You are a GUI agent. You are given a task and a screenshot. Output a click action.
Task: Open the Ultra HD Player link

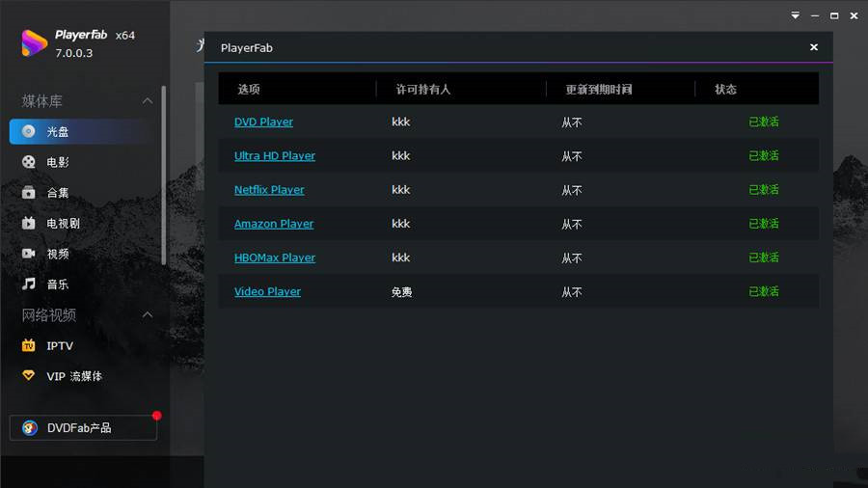275,156
